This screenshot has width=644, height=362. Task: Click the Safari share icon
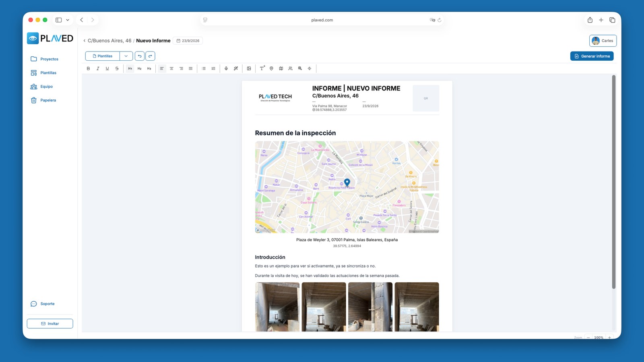(590, 20)
